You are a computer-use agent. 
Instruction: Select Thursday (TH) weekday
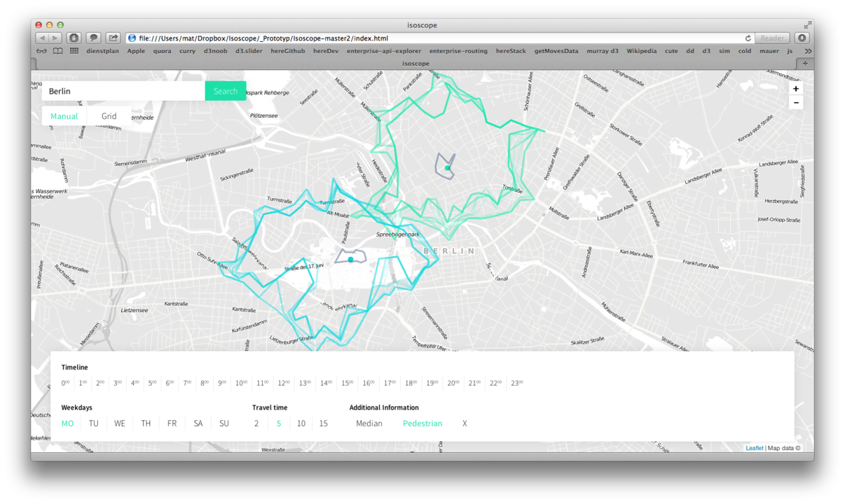pos(146,423)
